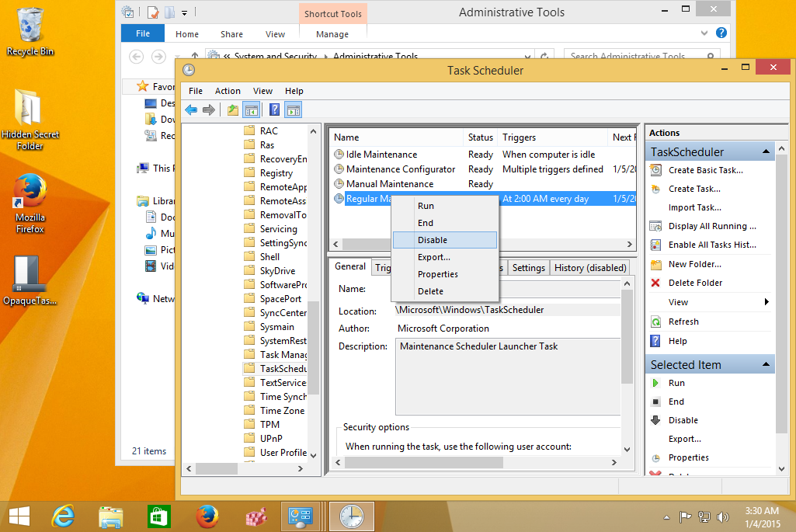Choose Run in the context menu
Viewport: 796px width, 532px height.
(445, 206)
